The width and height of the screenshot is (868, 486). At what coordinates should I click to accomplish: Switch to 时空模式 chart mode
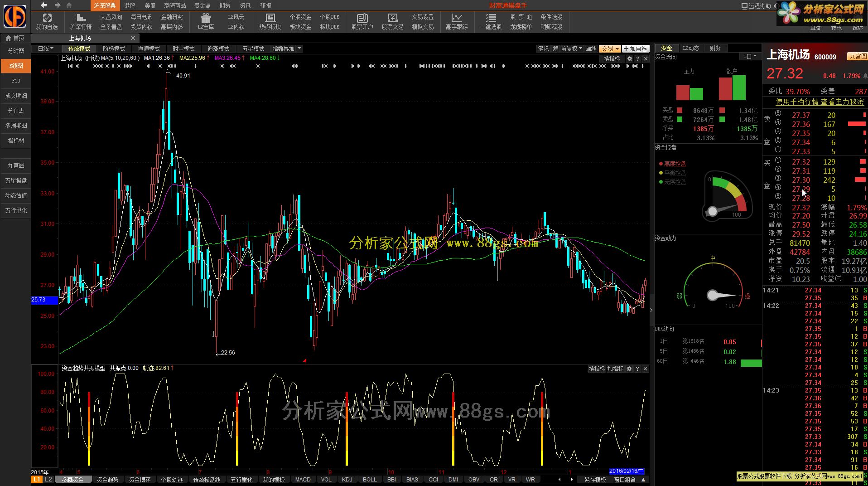(183, 49)
